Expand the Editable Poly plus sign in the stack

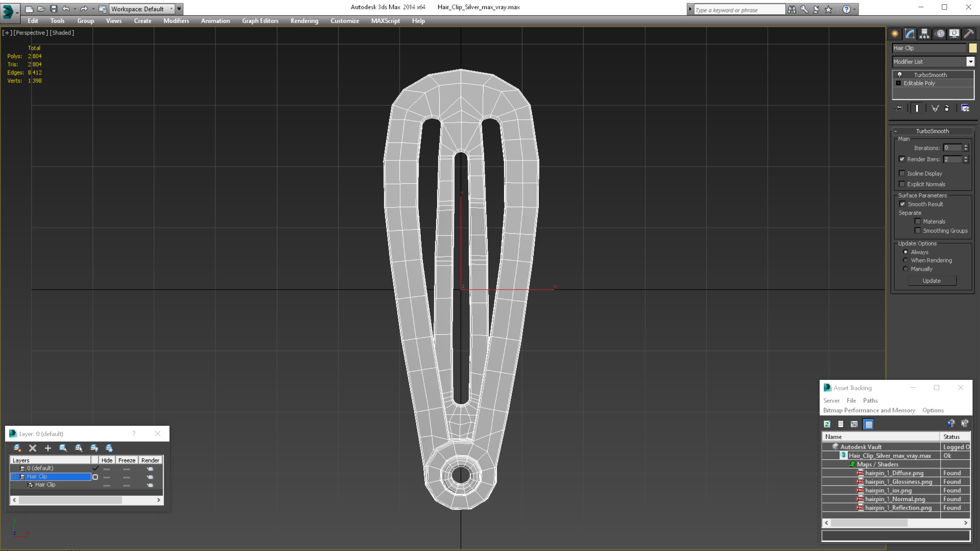point(899,83)
